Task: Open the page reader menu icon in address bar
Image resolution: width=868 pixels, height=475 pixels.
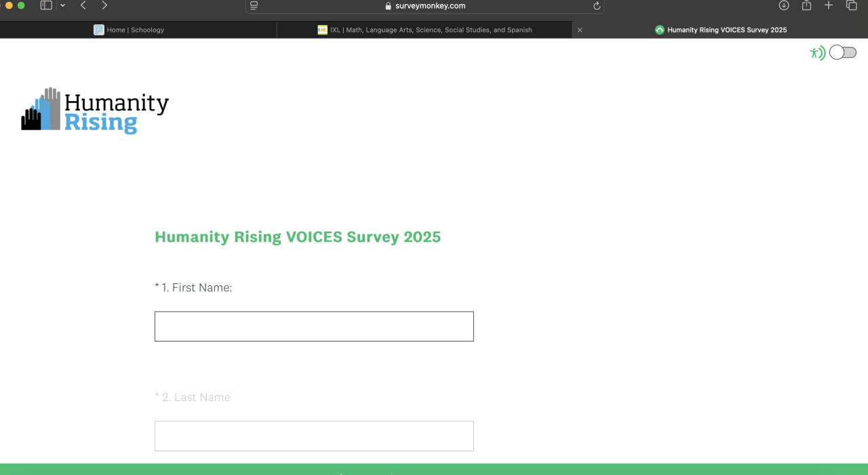Action: [254, 5]
